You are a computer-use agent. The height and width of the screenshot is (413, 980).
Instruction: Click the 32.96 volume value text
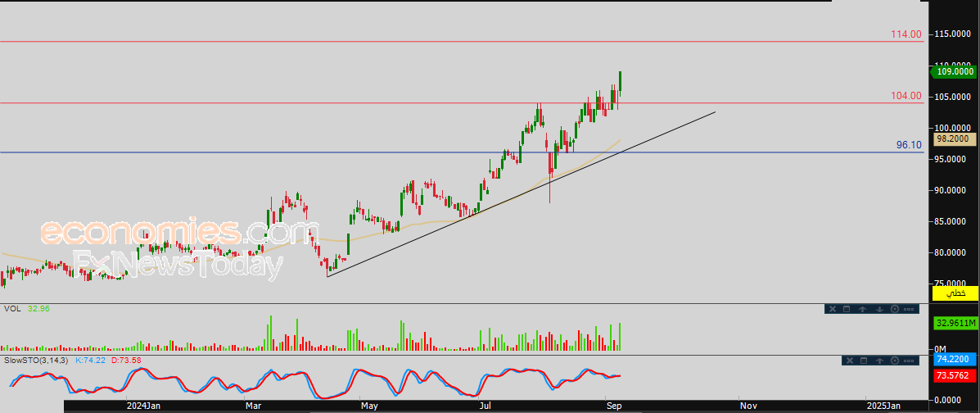point(37,308)
